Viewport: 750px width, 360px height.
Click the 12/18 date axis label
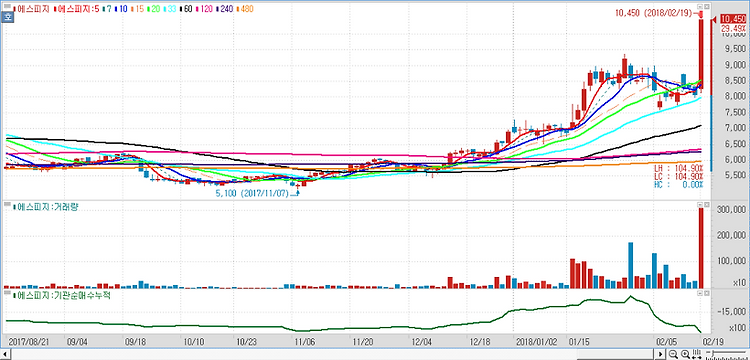click(480, 342)
